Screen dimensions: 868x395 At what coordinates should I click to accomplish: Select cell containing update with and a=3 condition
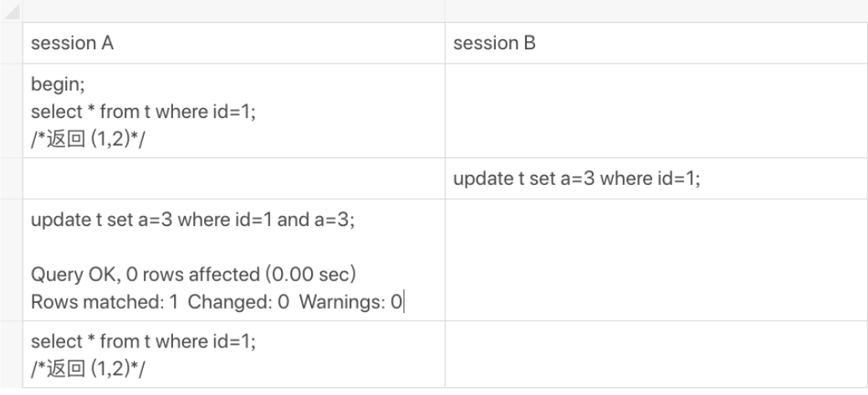click(233, 259)
